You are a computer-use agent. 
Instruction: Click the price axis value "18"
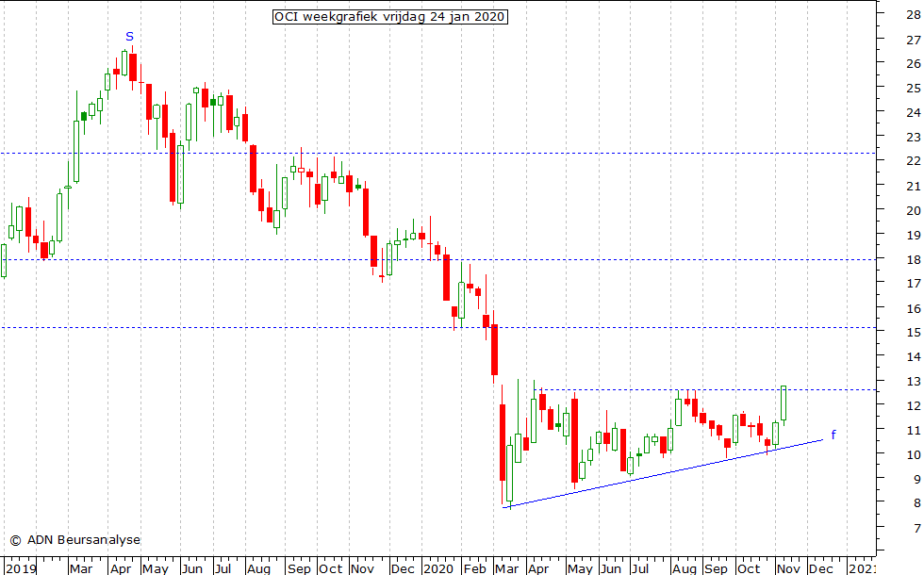tap(914, 260)
